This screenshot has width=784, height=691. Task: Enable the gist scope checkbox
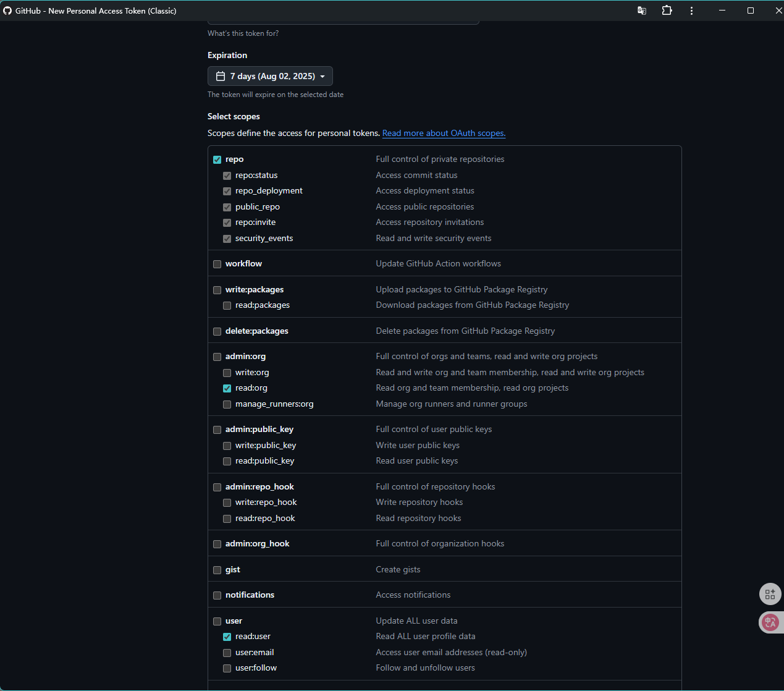point(217,570)
